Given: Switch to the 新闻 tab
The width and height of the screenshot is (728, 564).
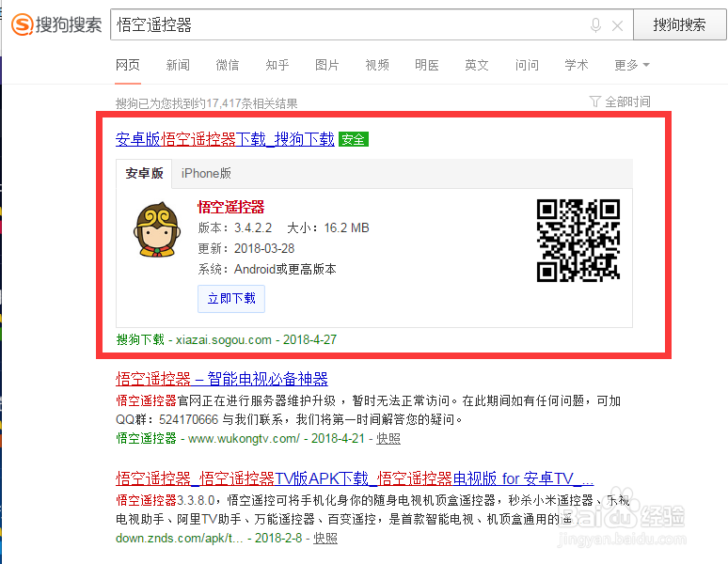Looking at the screenshot, I should pos(178,65).
